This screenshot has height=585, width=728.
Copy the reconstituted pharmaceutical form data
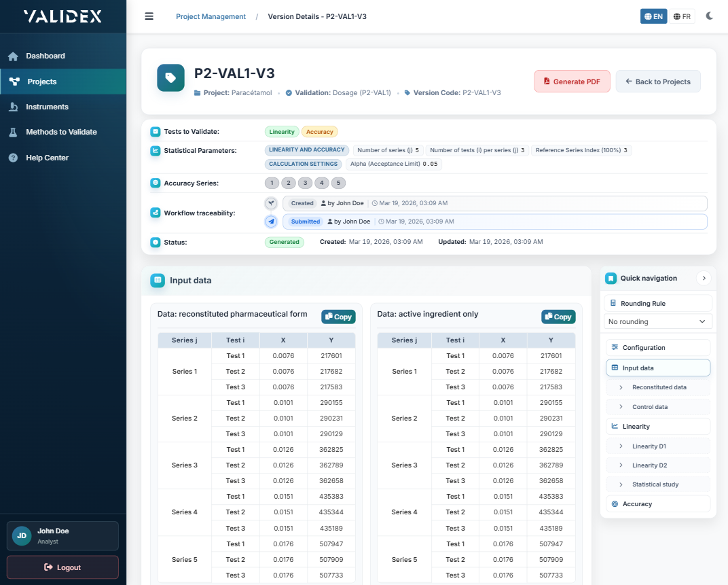pyautogui.click(x=338, y=317)
